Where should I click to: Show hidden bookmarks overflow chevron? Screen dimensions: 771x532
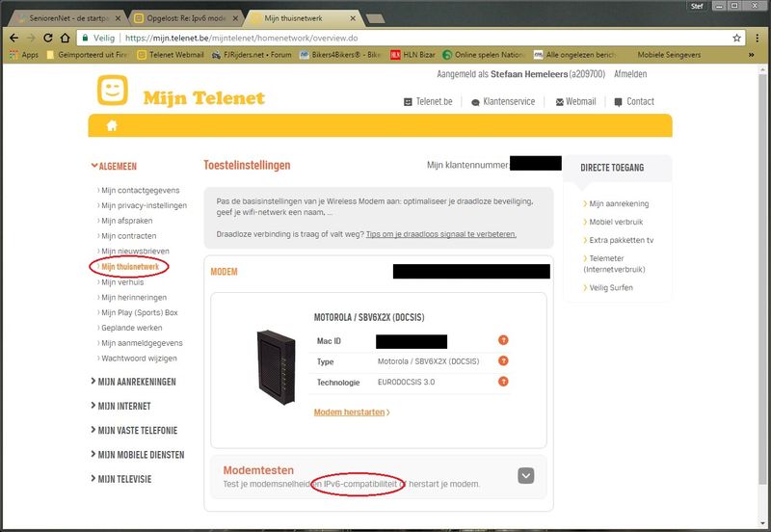[752, 55]
